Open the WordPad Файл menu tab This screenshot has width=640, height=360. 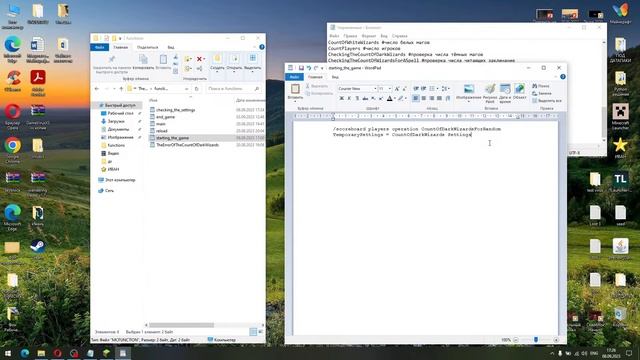[x=294, y=77]
